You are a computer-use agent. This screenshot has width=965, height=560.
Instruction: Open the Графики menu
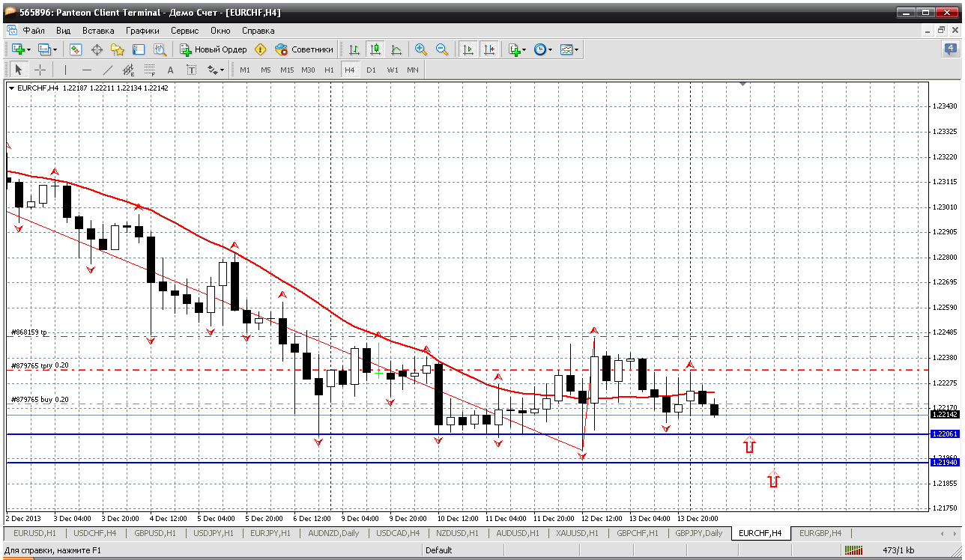[x=142, y=31]
